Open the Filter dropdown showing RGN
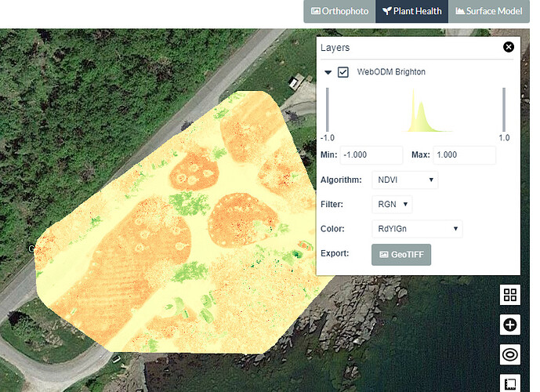Image resolution: width=540 pixels, height=392 pixels. tap(391, 205)
